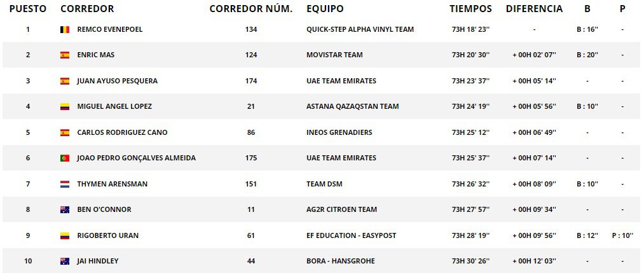This screenshot has height=273, width=644.
Task: Click Remco Evenepoel's Belgian flag icon
Action: (x=65, y=29)
